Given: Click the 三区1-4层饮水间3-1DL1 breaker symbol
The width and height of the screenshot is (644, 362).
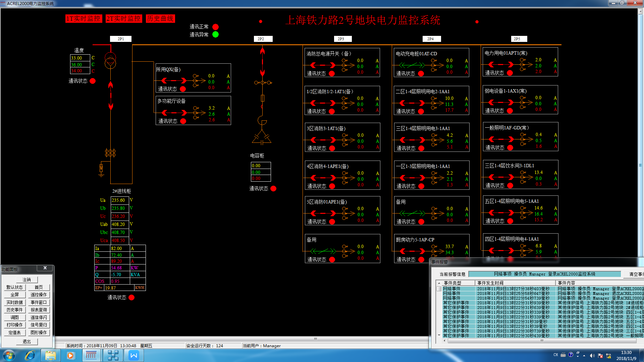Looking at the screenshot, I should [501, 177].
